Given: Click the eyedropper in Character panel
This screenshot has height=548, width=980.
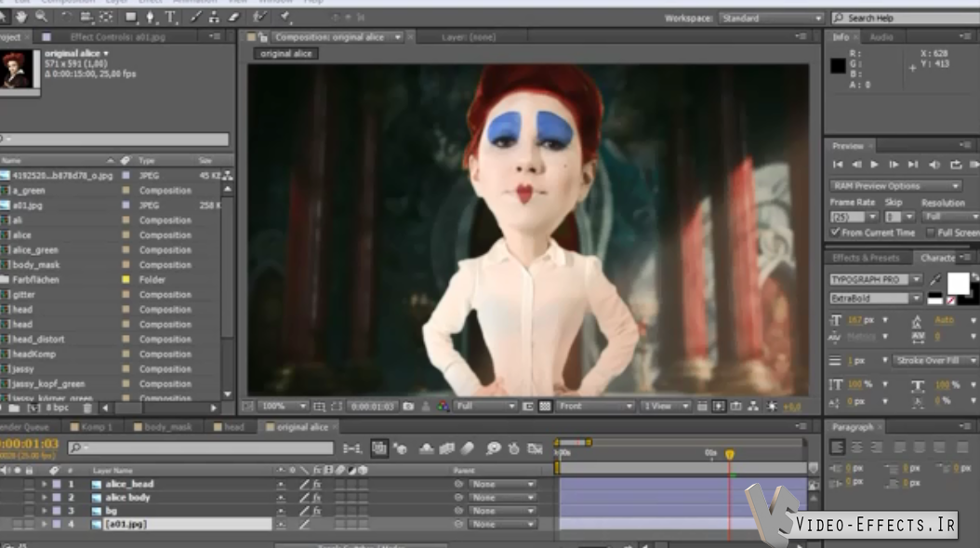Looking at the screenshot, I should point(935,280).
